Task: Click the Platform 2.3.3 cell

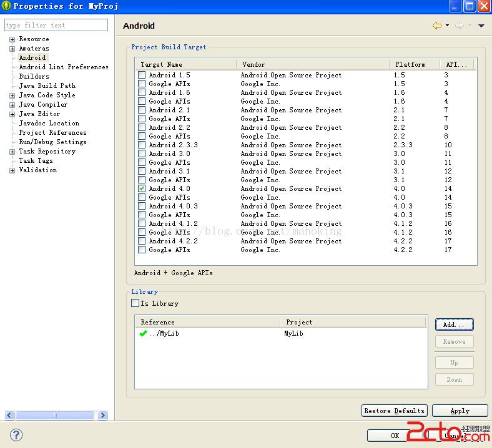Action: 403,145
